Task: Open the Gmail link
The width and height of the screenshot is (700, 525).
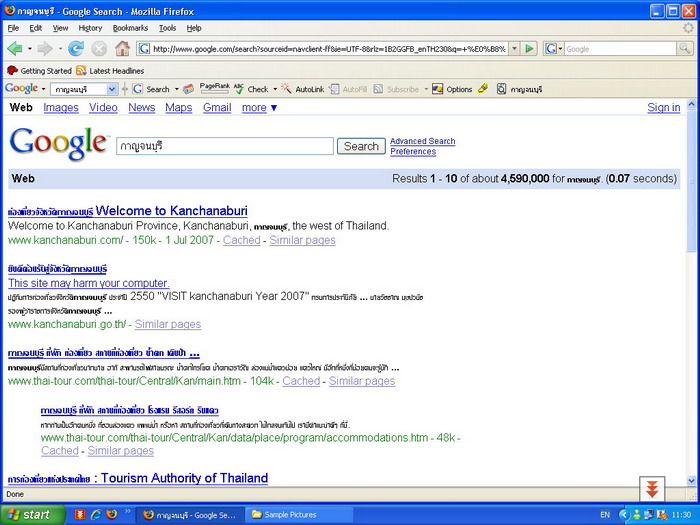Action: pos(217,108)
